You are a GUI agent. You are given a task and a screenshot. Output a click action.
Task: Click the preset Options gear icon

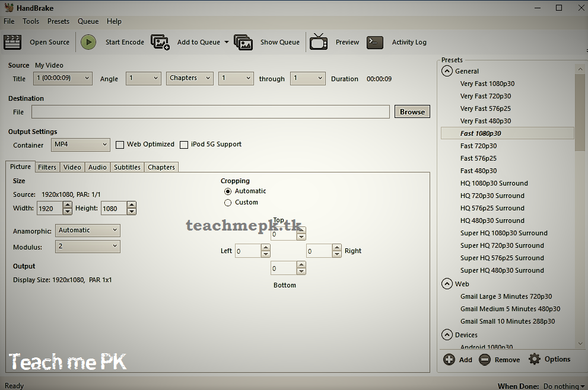tap(535, 359)
